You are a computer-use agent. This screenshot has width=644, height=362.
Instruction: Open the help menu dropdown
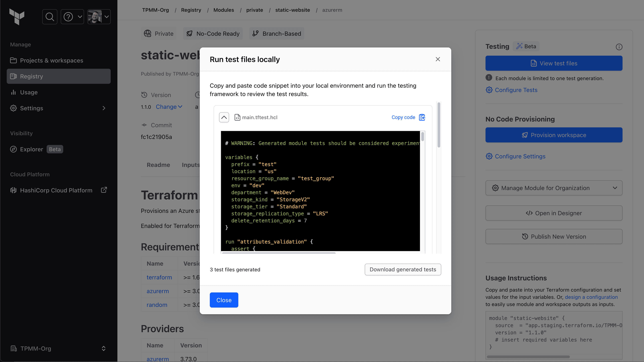tap(72, 17)
